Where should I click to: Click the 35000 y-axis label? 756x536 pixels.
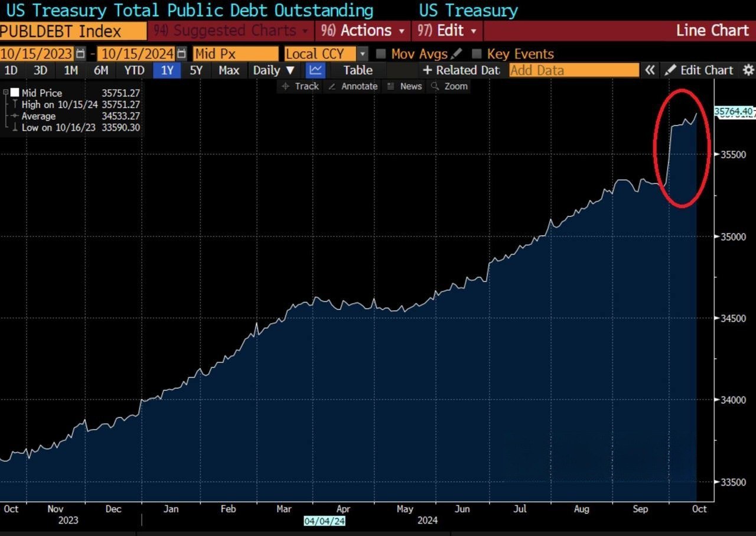click(x=734, y=236)
